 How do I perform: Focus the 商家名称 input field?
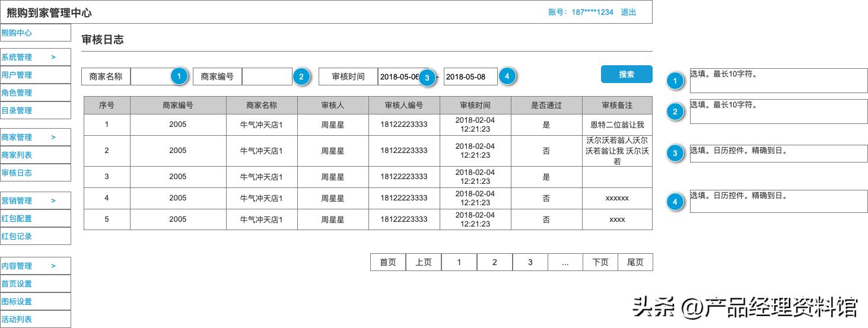pos(155,77)
